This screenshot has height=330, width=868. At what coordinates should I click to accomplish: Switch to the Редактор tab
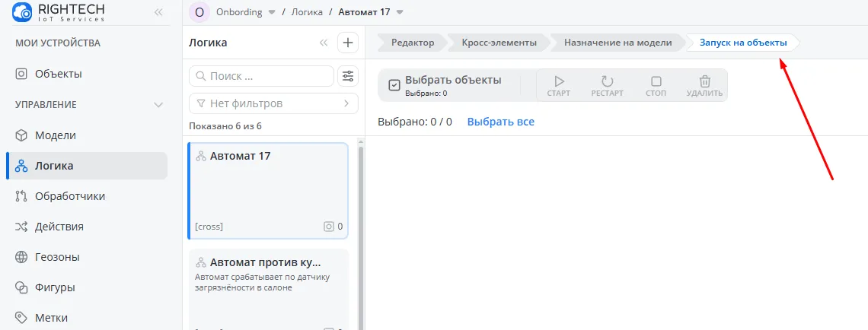[x=412, y=43]
